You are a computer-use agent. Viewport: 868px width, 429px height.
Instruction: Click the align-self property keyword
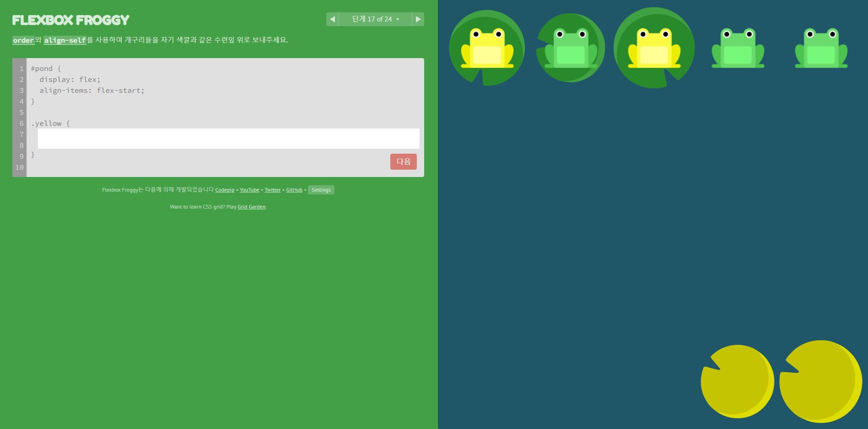tap(65, 40)
